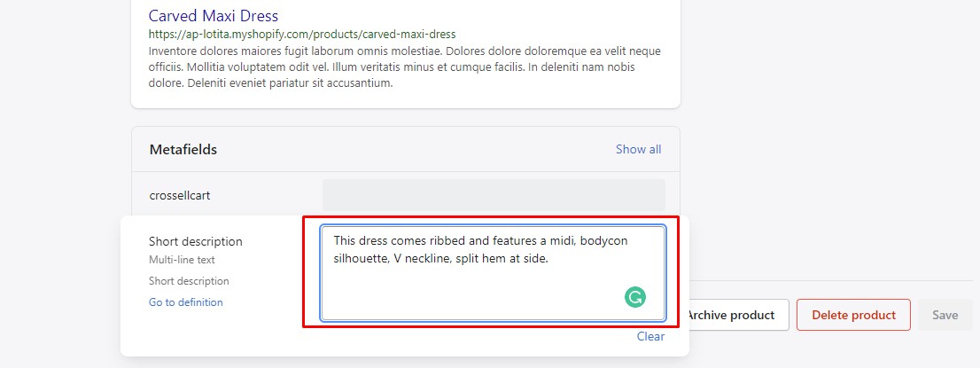980x368 pixels.
Task: Click the Metafields section heading
Action: [x=183, y=149]
